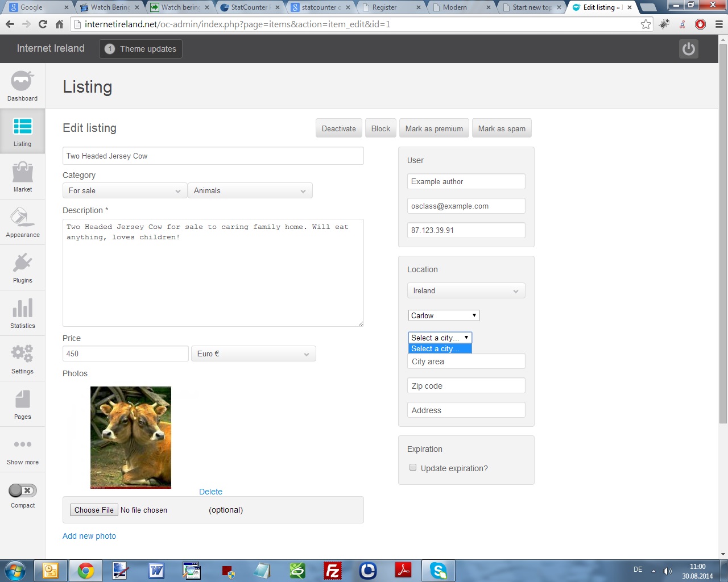Open the For sale category dropdown
Viewport: 728px width, 582px height.
point(125,190)
